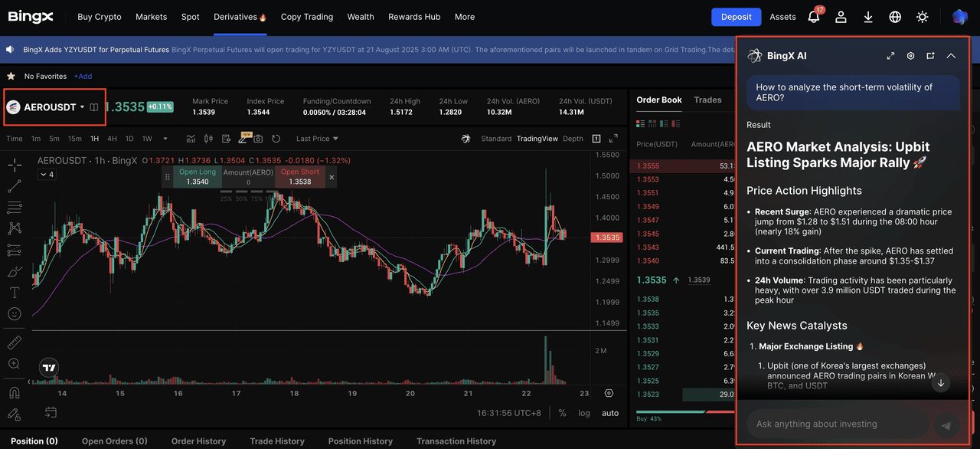This screenshot has height=449, width=980.
Task: Select the trend line drawing tool
Action: coord(14,185)
